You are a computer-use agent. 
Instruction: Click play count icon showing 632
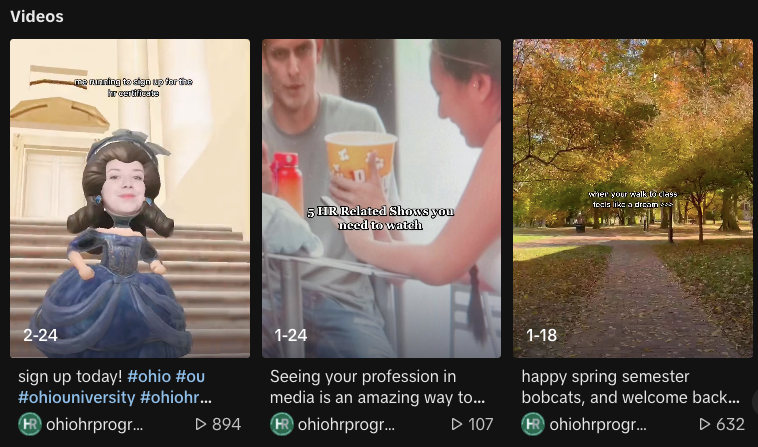(705, 424)
